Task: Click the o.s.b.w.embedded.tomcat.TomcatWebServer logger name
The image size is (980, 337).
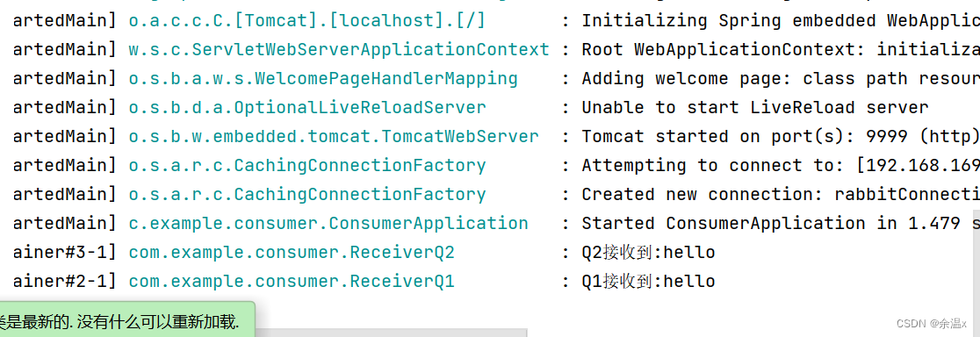Action: 334,136
